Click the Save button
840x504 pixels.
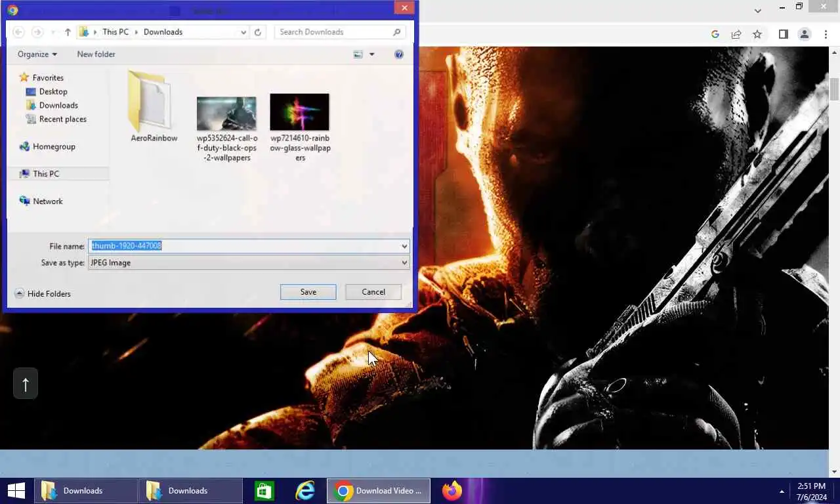tap(308, 292)
